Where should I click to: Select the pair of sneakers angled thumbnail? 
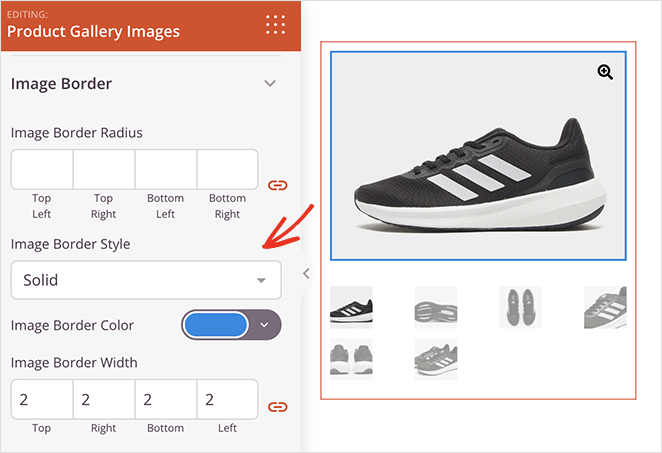[x=436, y=359]
